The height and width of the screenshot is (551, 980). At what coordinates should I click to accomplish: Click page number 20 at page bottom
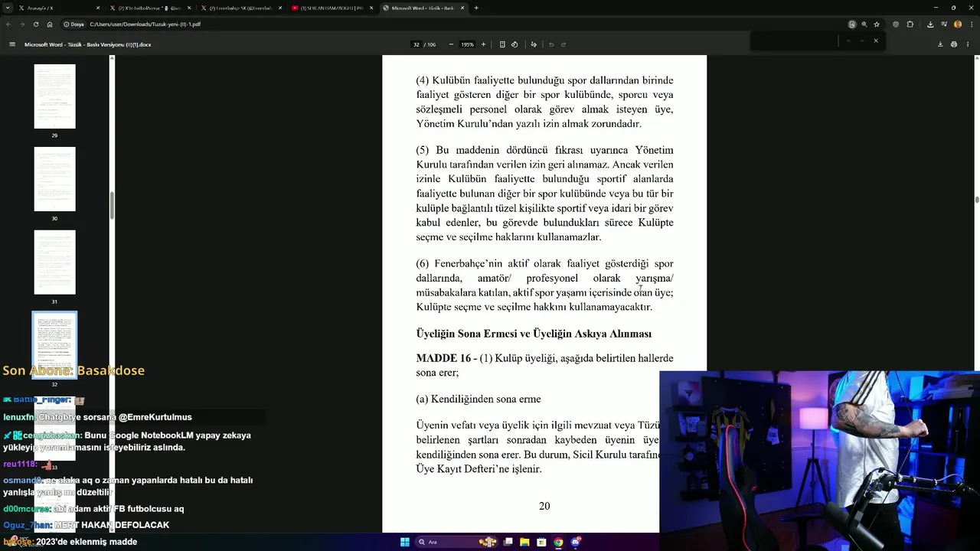544,506
